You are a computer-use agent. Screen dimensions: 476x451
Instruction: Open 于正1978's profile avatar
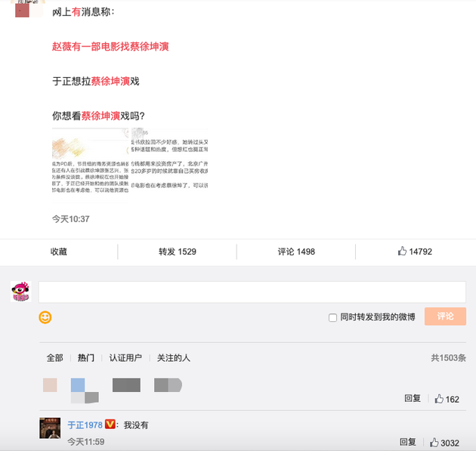(50, 428)
